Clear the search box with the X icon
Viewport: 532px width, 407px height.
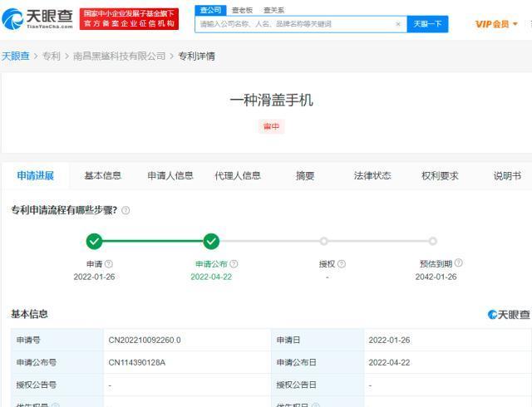pyautogui.click(x=398, y=24)
